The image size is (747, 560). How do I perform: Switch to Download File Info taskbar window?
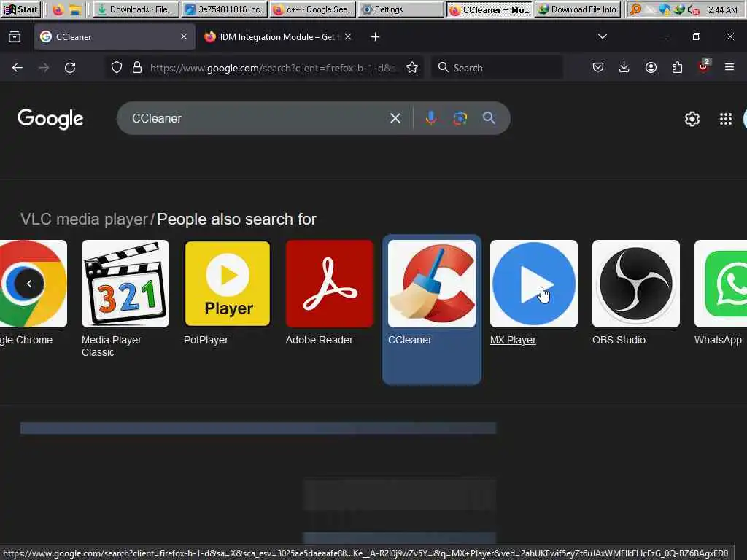[x=578, y=9]
